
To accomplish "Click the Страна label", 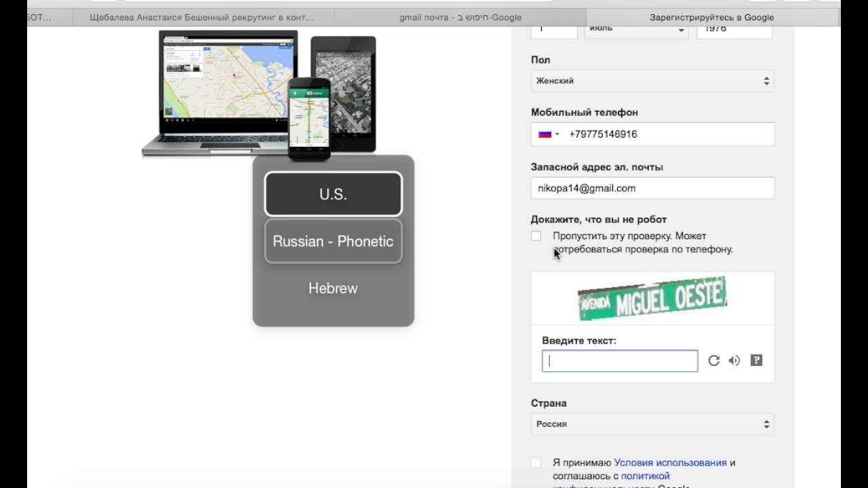I will tap(549, 403).
